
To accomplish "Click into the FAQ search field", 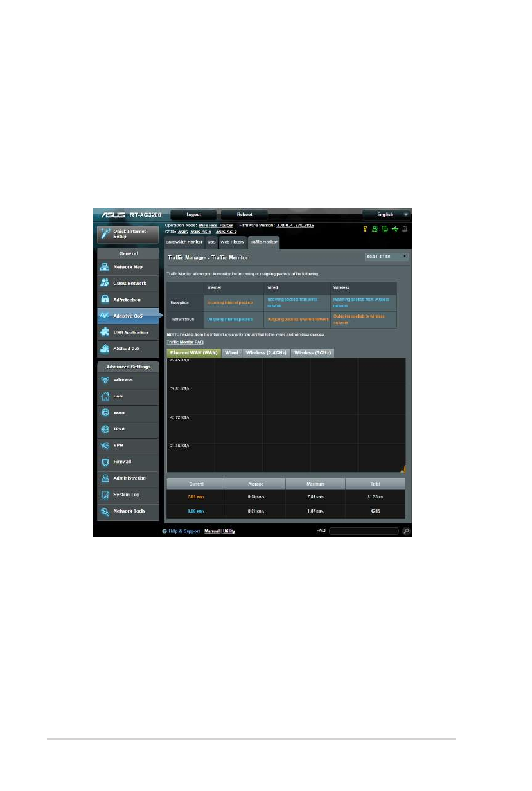I will (363, 531).
